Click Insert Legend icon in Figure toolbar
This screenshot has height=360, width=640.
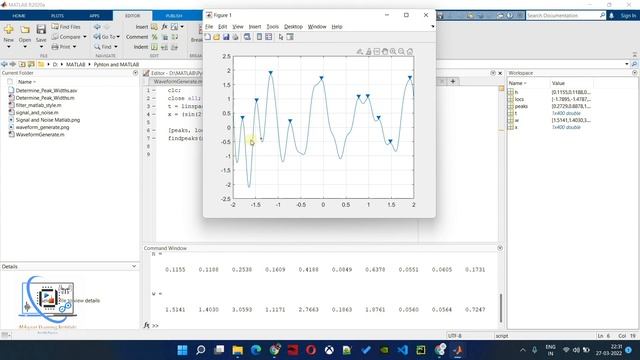[x=269, y=37]
